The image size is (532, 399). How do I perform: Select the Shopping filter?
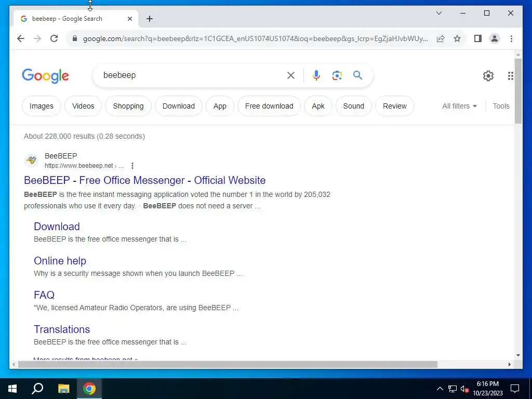pos(128,106)
